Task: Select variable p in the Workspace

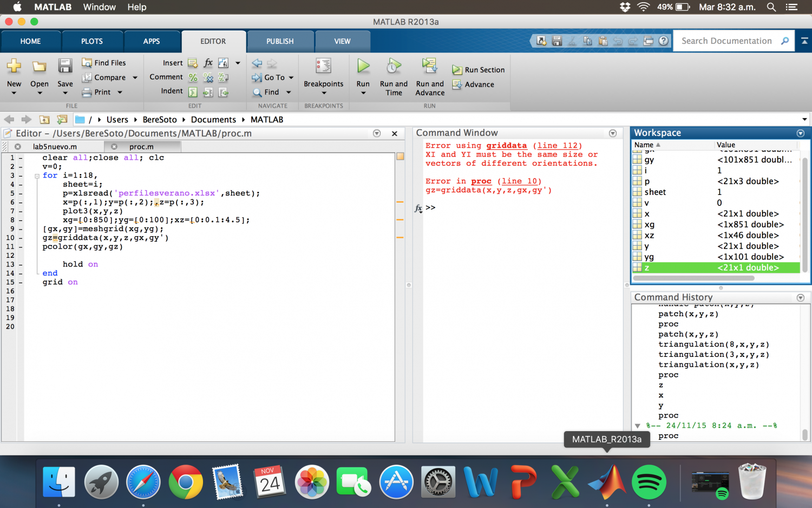Action: pyautogui.click(x=716, y=181)
